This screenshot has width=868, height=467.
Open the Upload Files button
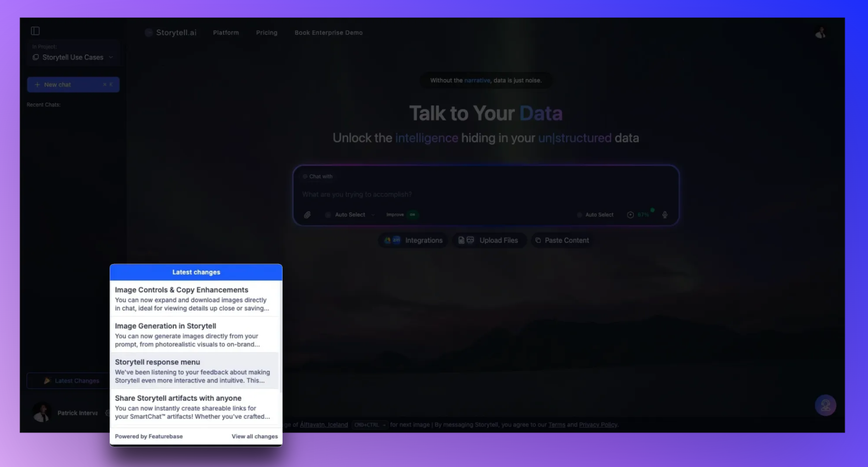point(489,240)
